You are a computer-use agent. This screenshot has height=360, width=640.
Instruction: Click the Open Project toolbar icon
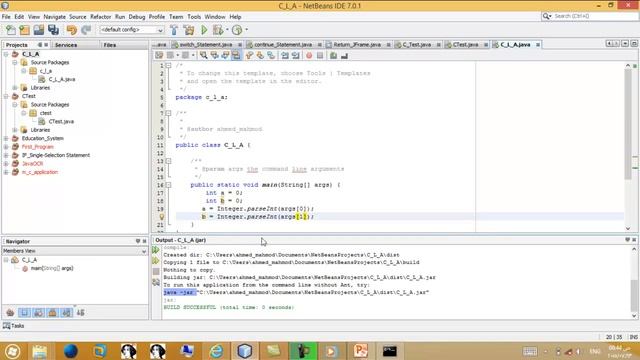39,30
